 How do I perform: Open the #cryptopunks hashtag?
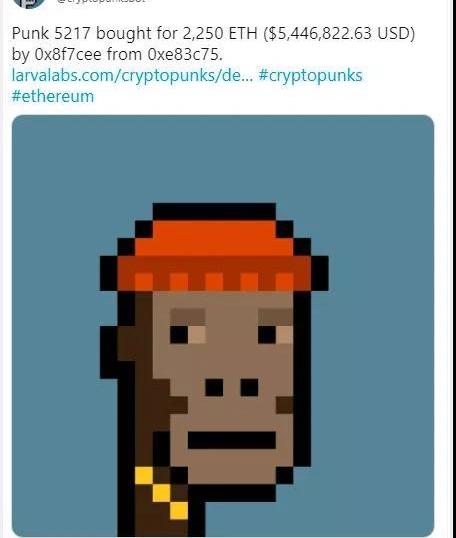[310, 75]
